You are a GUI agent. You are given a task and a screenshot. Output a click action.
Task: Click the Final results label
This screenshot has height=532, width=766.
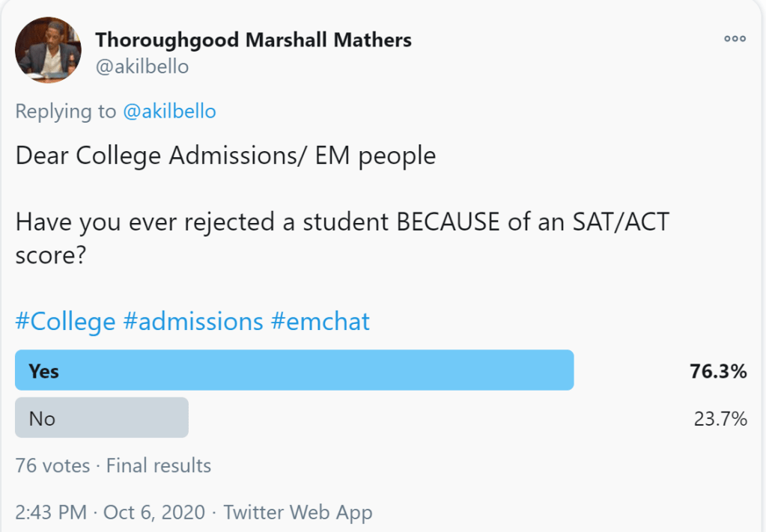pos(159,465)
